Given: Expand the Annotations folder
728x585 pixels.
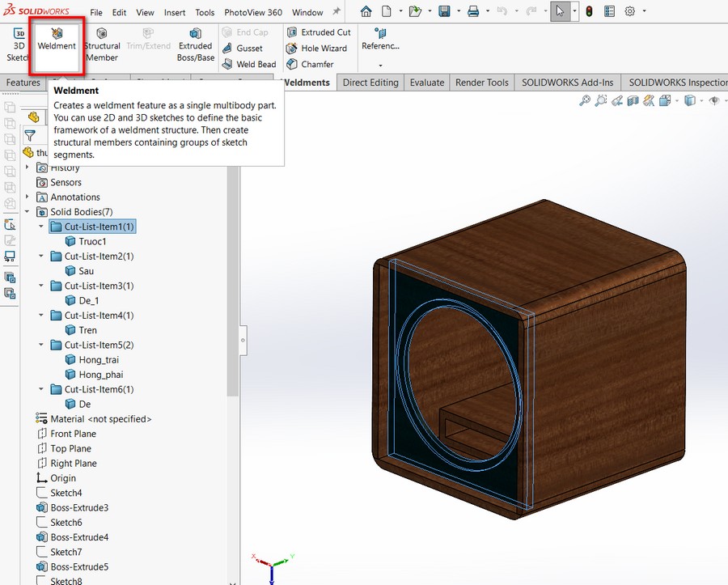Looking at the screenshot, I should tap(27, 197).
